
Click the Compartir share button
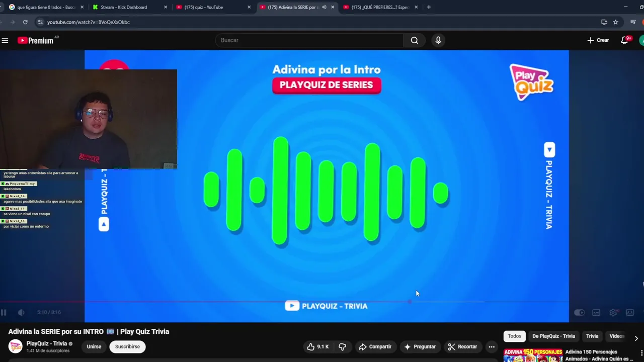(375, 346)
